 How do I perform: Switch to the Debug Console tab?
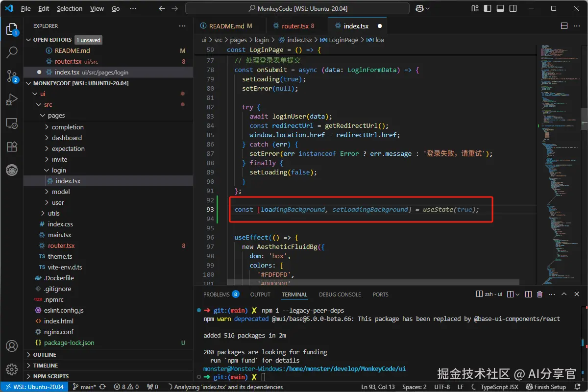click(x=340, y=294)
